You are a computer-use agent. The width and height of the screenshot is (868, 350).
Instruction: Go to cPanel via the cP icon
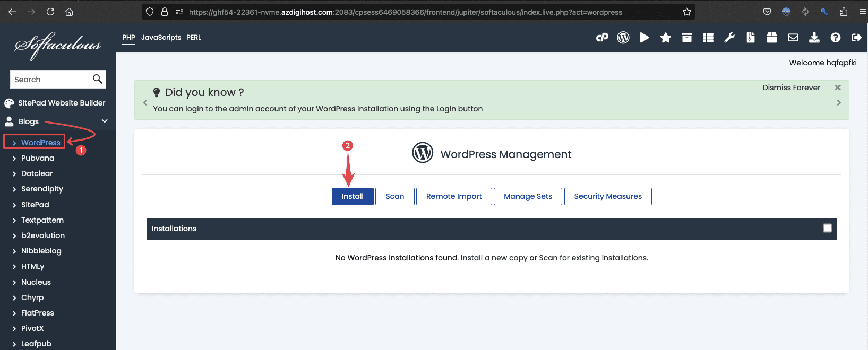(602, 38)
